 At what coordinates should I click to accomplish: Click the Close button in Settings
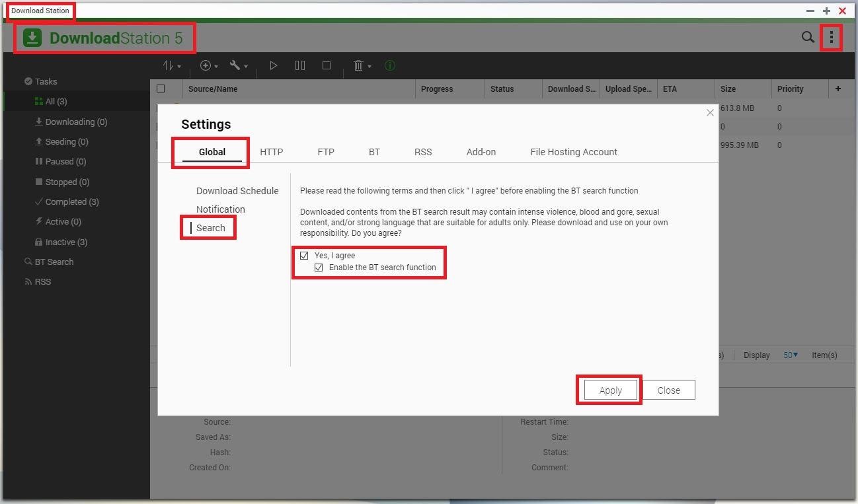point(669,390)
